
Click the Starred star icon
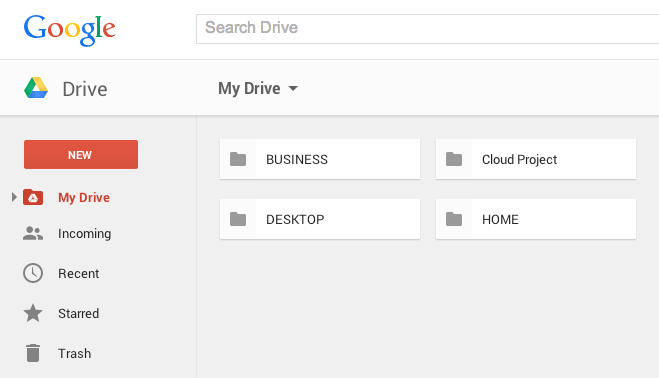33,313
